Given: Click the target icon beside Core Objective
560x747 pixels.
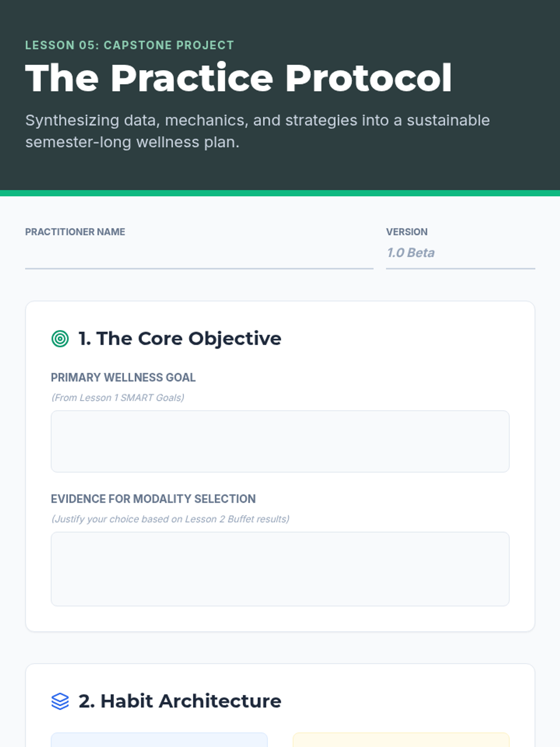Looking at the screenshot, I should (60, 338).
